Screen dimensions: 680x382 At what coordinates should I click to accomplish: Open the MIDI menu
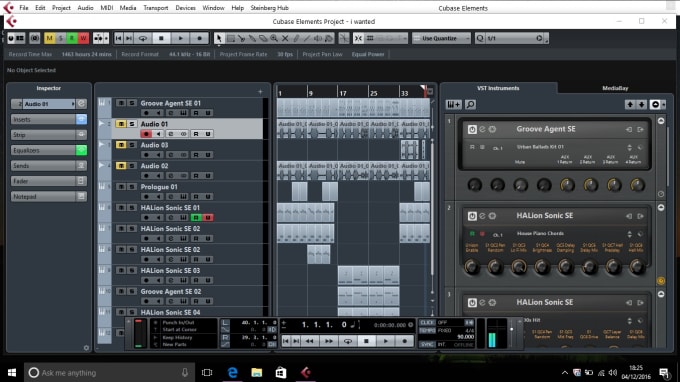tap(107, 8)
